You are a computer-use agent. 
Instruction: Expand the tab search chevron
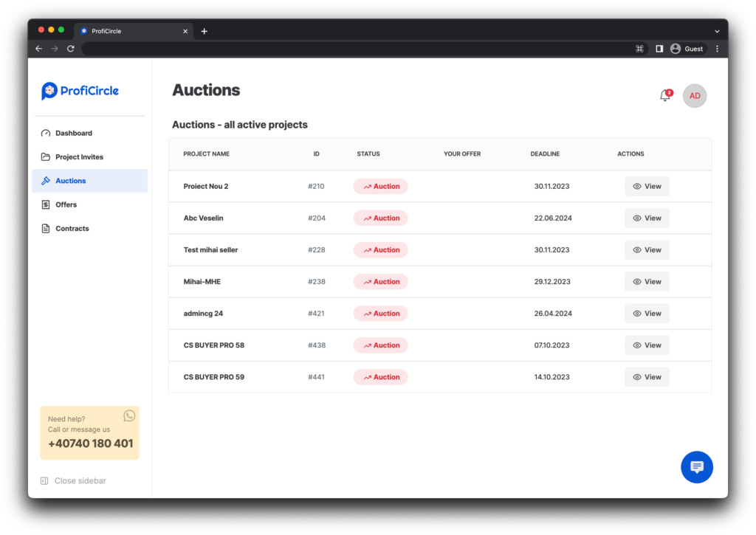(x=718, y=31)
